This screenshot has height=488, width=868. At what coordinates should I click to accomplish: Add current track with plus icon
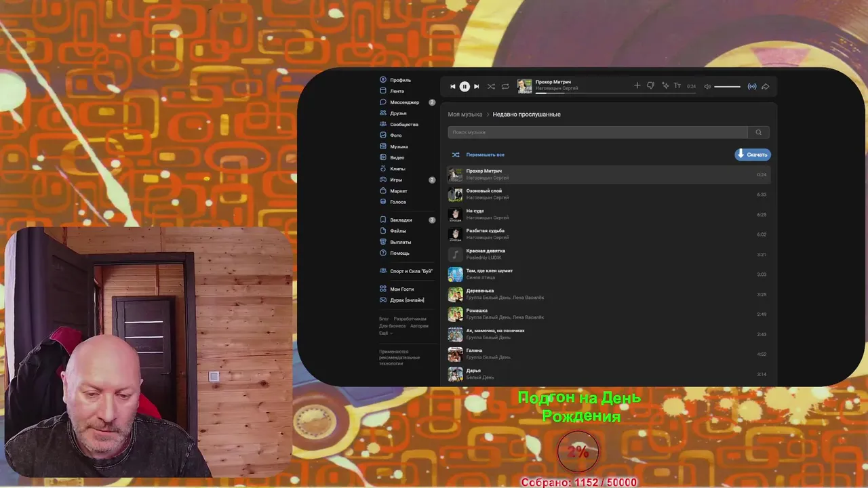[637, 86]
